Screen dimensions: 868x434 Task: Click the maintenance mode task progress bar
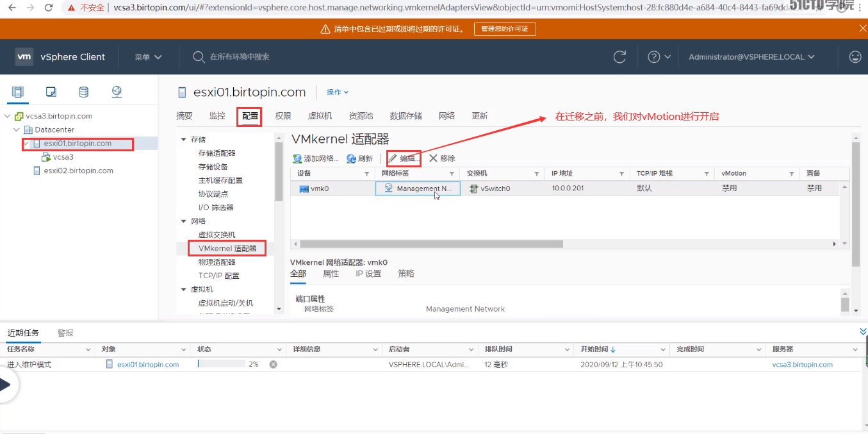tap(222, 364)
